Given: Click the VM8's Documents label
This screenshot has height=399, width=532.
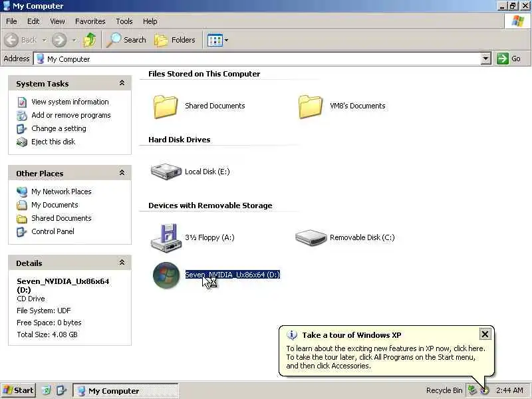Looking at the screenshot, I should pos(358,106).
